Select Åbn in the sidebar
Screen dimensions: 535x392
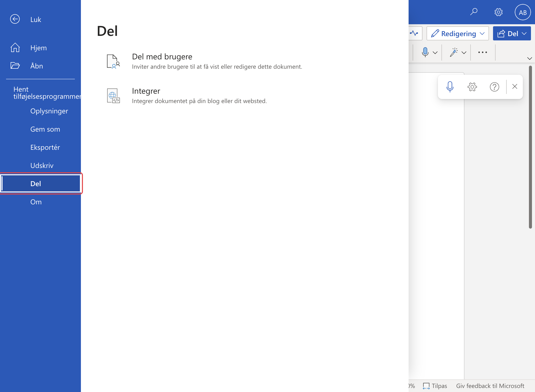37,66
